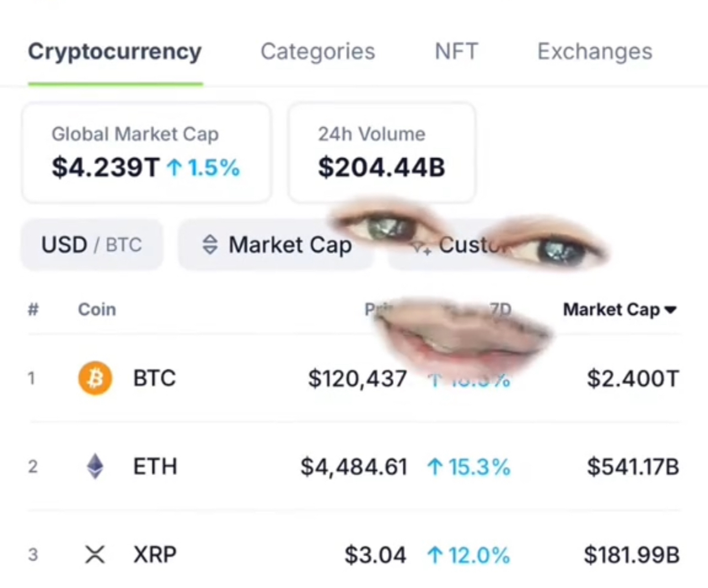Open the Exchanges tab
The width and height of the screenshot is (708, 588).
pyautogui.click(x=594, y=52)
